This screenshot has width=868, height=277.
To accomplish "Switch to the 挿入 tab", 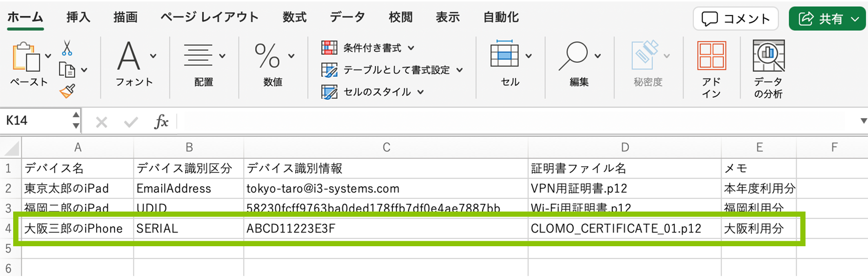I will click(78, 18).
